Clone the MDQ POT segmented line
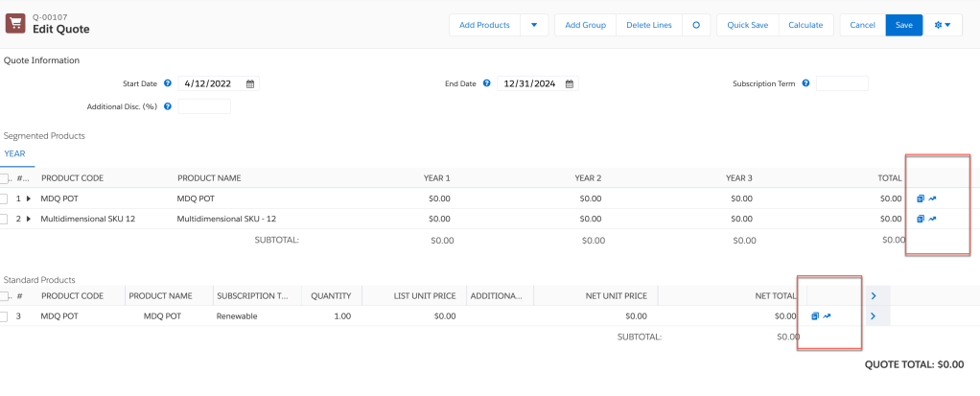 click(x=920, y=198)
